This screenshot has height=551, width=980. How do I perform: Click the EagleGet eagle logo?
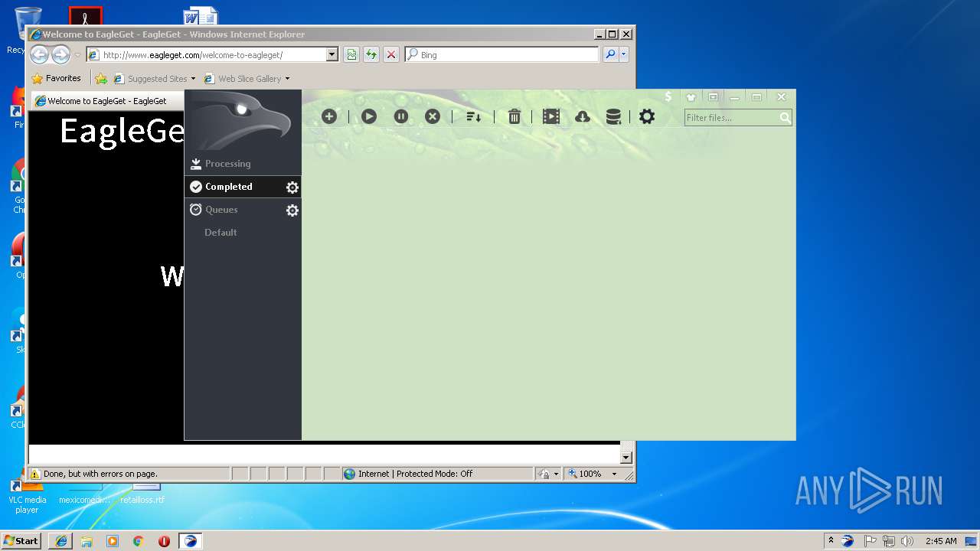[243, 121]
